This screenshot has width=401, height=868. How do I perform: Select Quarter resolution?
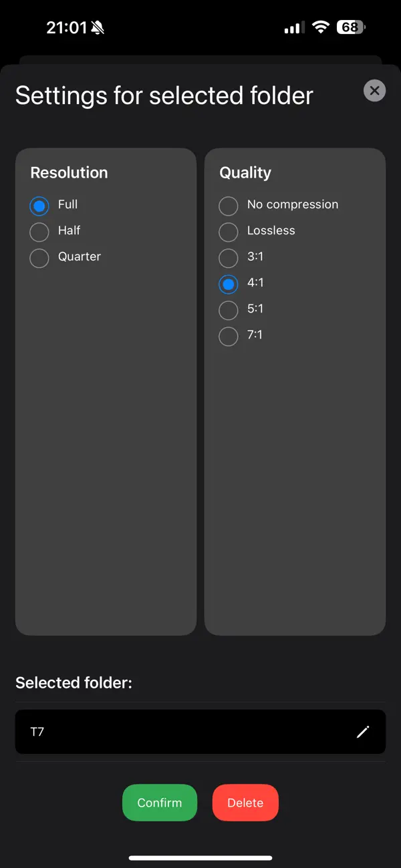[x=39, y=258]
